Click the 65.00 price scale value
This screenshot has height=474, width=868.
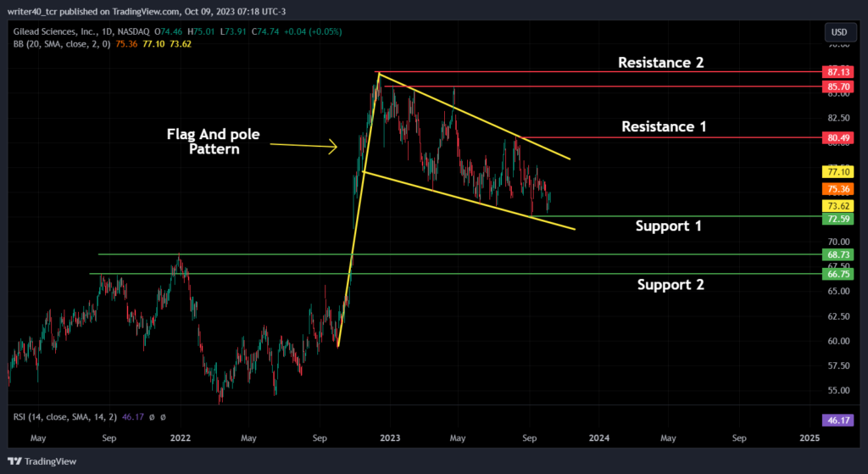(838, 291)
